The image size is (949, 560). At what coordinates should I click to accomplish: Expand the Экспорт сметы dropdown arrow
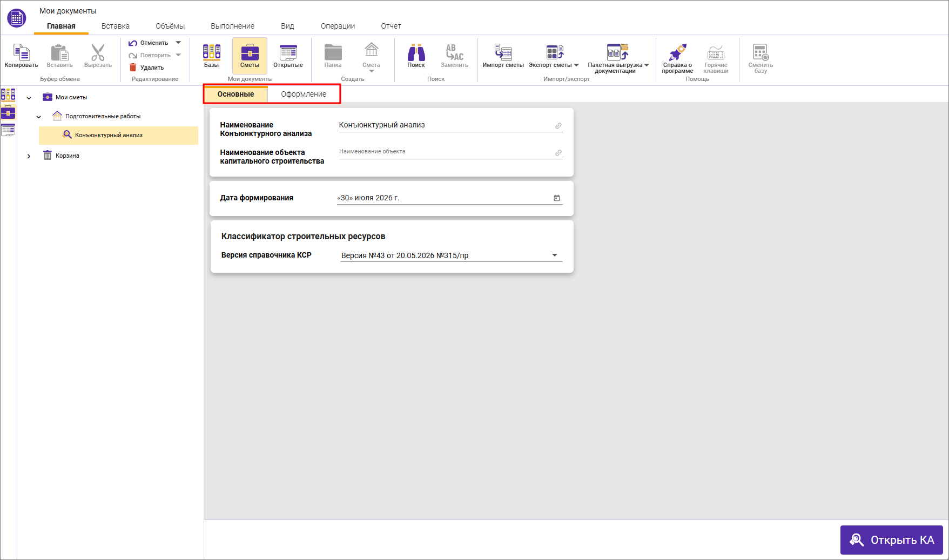click(576, 65)
